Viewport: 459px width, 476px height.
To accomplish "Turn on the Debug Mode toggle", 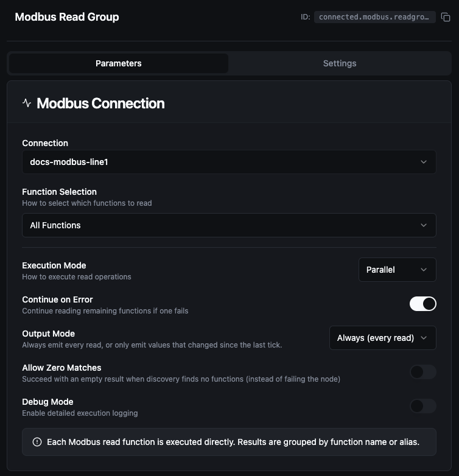I will pyautogui.click(x=423, y=406).
